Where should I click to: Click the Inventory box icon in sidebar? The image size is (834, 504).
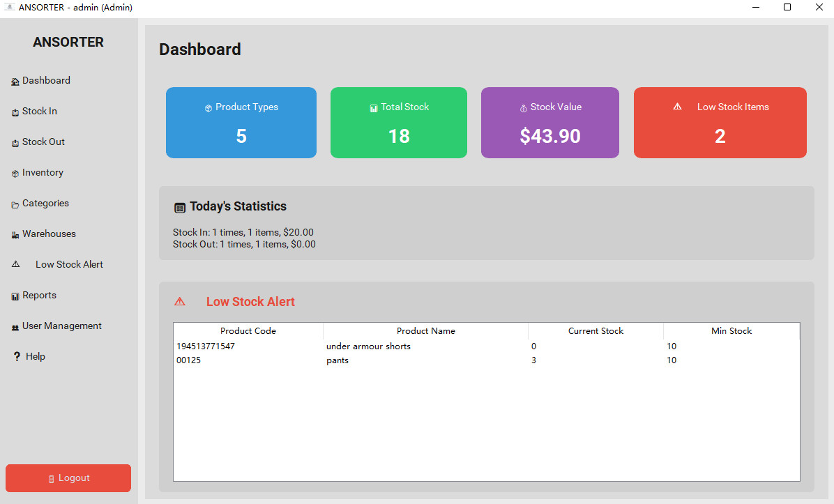click(x=15, y=174)
